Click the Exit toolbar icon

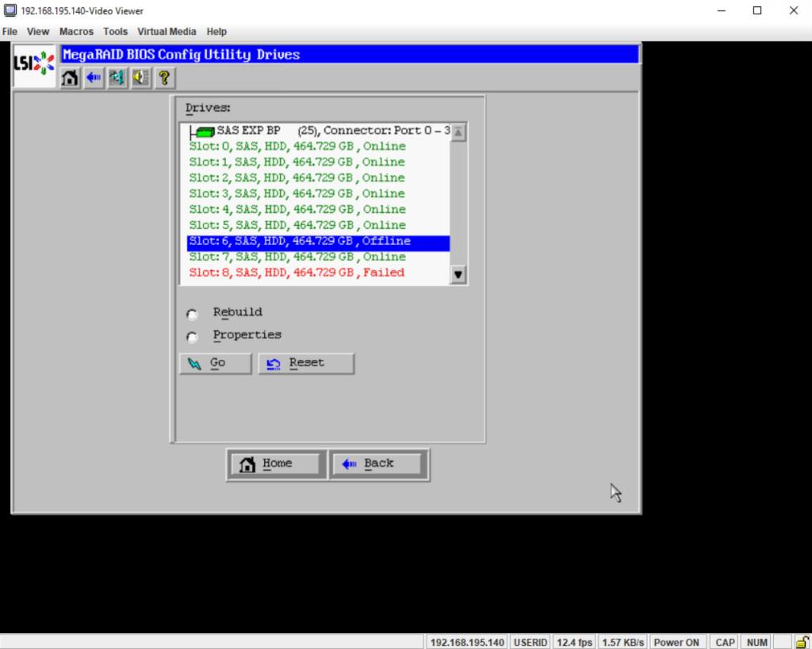click(x=117, y=78)
